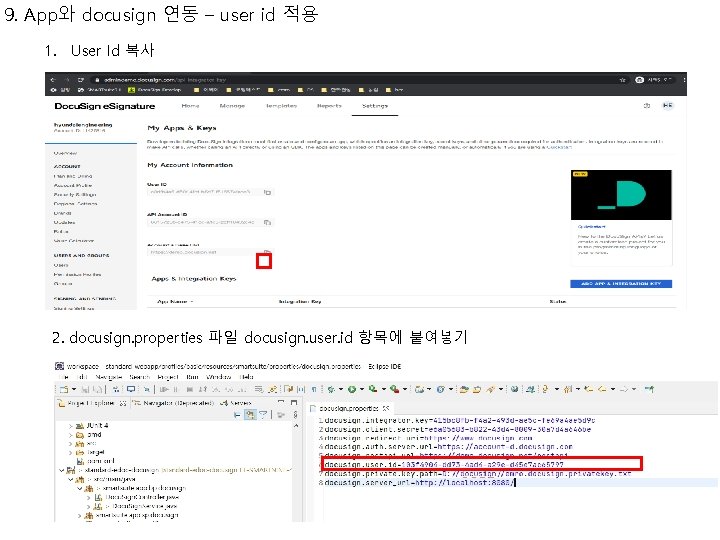Select the Settings tab in DocuSign
The image size is (720, 540).
(375, 106)
